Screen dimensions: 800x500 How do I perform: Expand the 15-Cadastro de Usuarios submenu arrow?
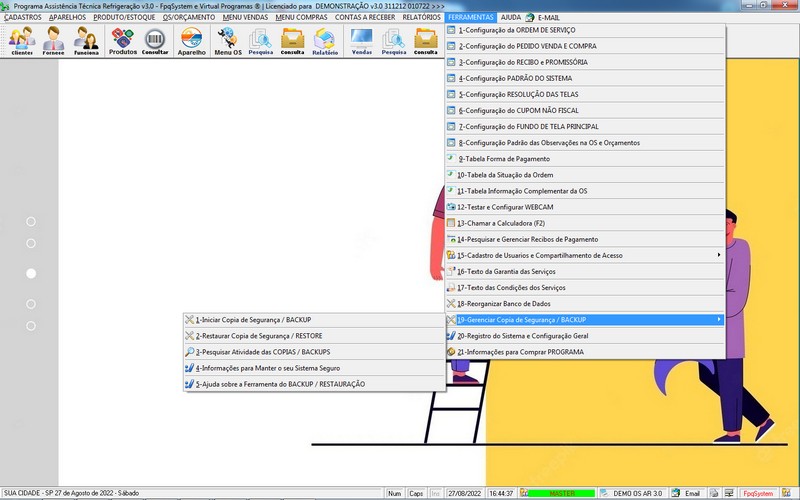718,255
